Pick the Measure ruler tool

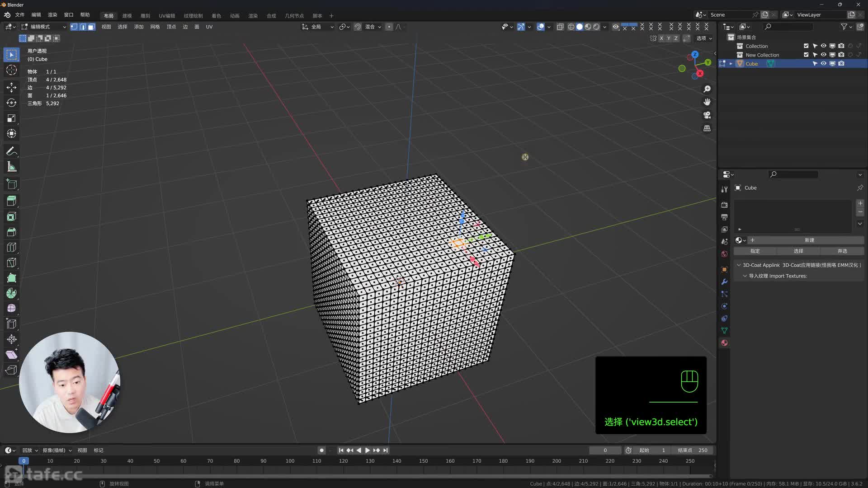[12, 167]
